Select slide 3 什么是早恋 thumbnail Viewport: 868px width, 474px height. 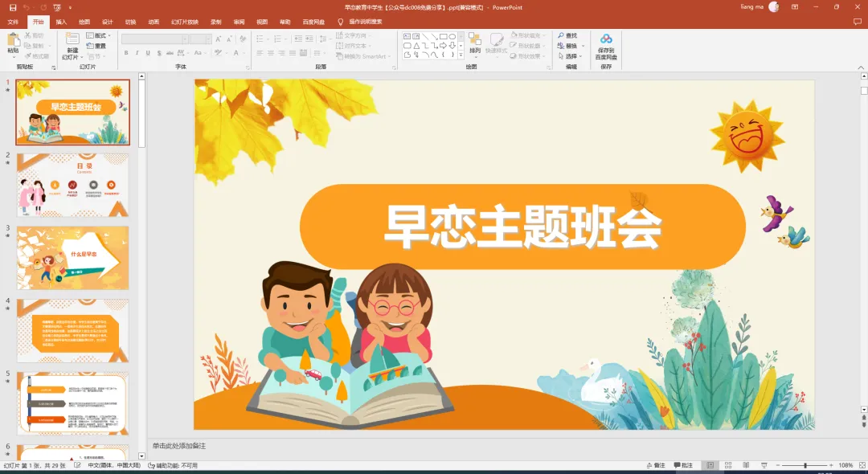coord(72,258)
